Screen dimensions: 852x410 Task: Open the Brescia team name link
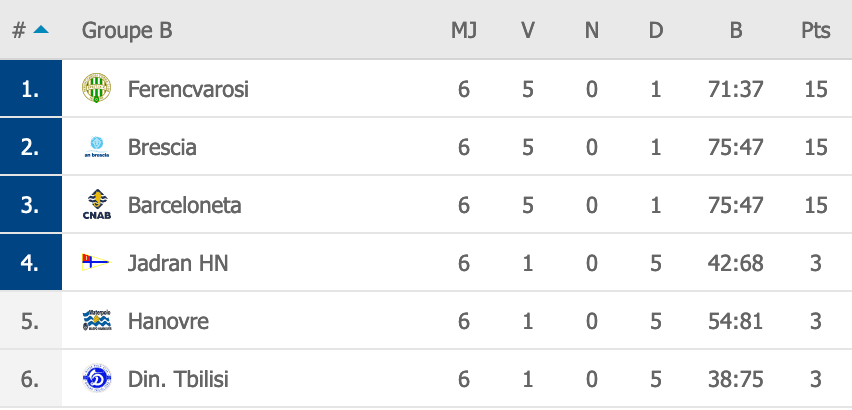pos(162,147)
